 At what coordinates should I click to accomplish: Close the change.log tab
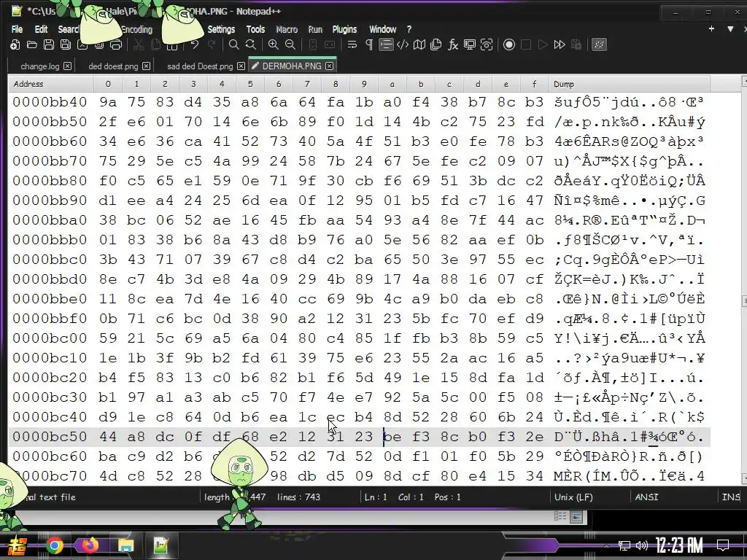pos(68,66)
